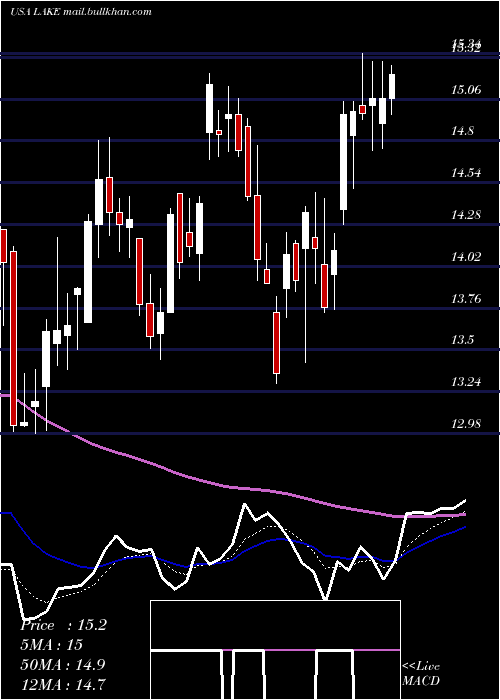This screenshot has width=500, height=700.
Task: Select the '12MA : 14.7' legend entry
Action: point(63,683)
